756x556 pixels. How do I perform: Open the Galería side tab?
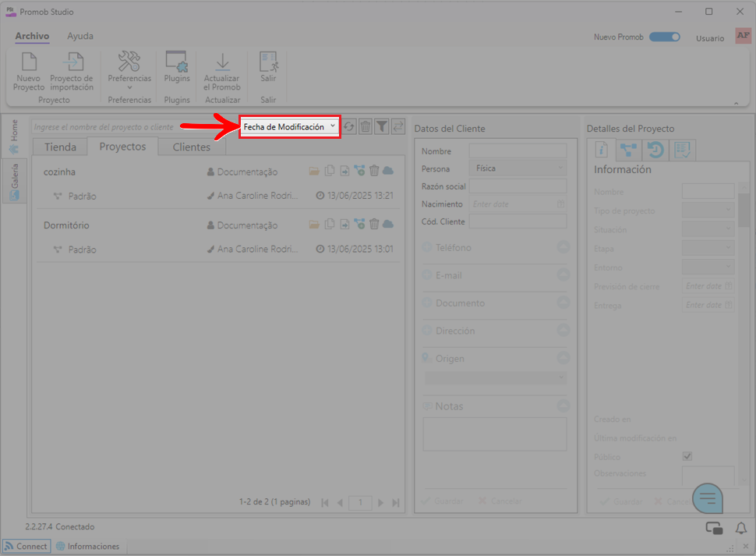14,182
